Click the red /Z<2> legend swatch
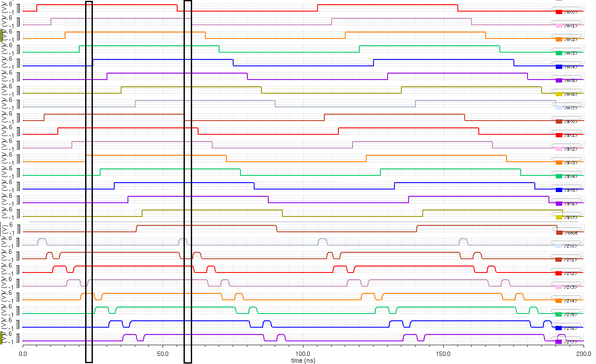 click(x=558, y=273)
